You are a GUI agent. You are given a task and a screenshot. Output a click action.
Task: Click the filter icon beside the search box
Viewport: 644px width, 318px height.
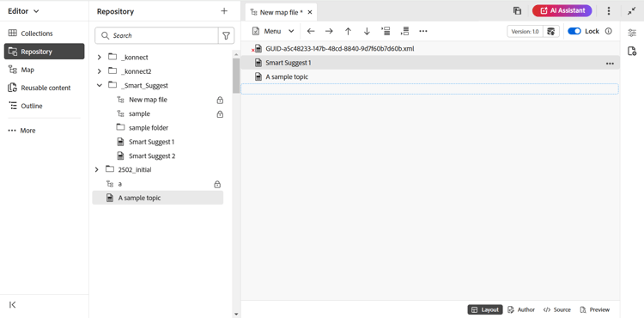tap(226, 36)
